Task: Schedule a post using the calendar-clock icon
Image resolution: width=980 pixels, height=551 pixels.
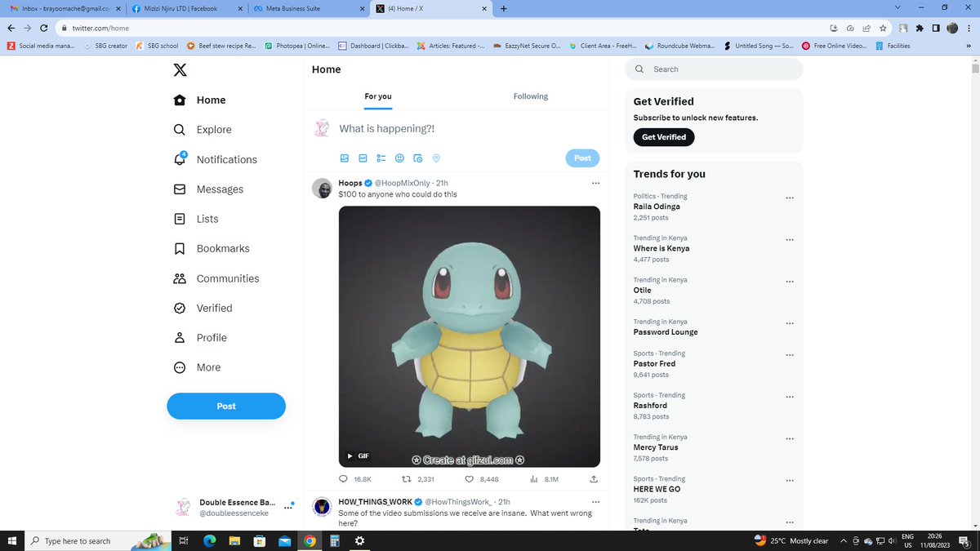Action: click(x=417, y=158)
